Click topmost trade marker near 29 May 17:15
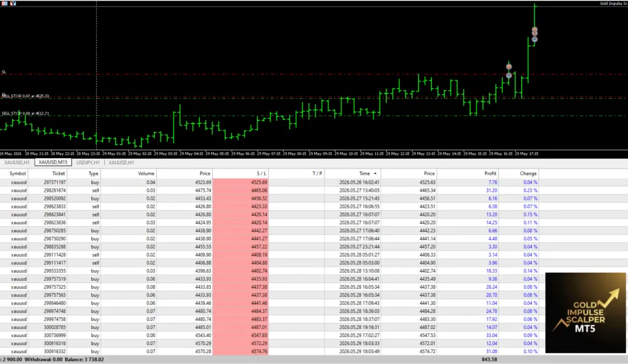 [534, 30]
